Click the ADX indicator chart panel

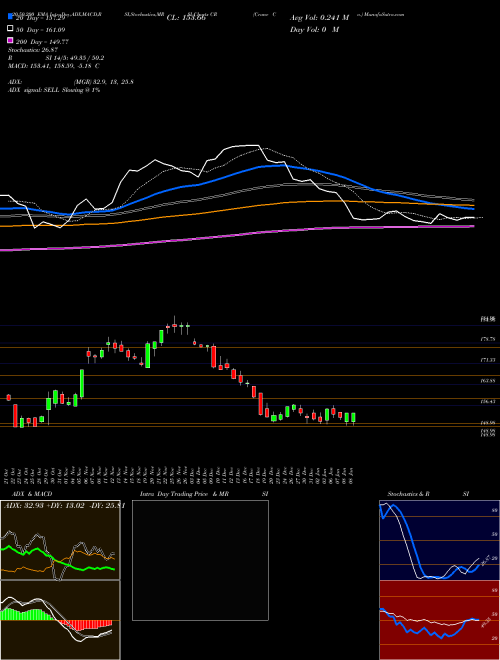tap(60, 540)
